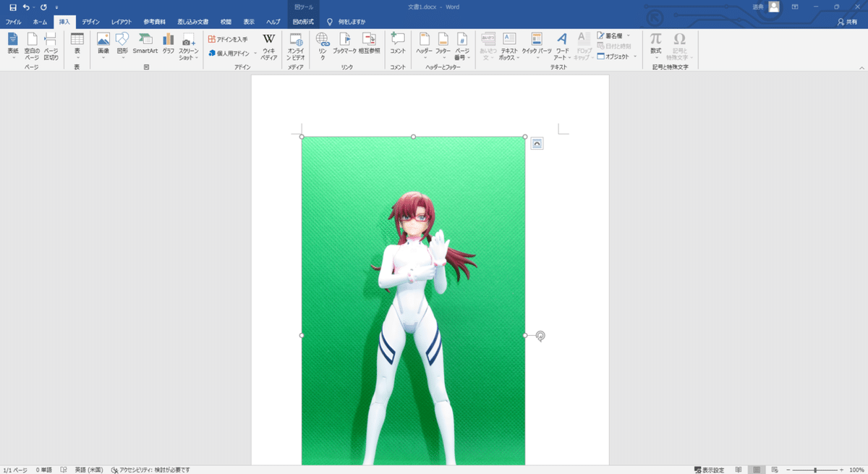Screen dimensions: 868x474
Task: Switch to Print Layout view
Action: coord(755,470)
